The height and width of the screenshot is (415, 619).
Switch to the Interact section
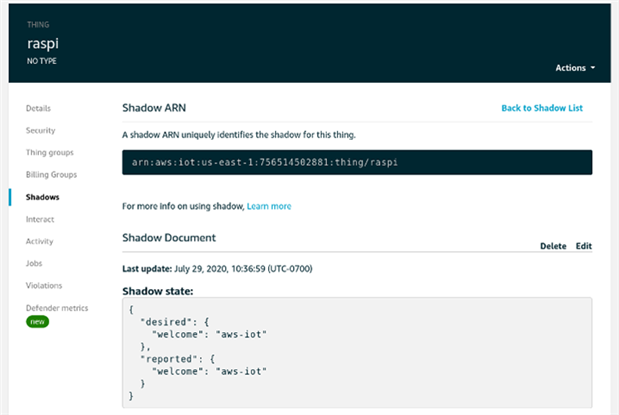pos(40,219)
